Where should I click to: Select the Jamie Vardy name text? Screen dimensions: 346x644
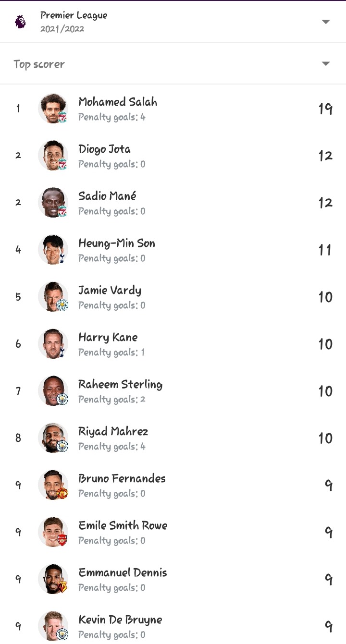pyautogui.click(x=110, y=290)
